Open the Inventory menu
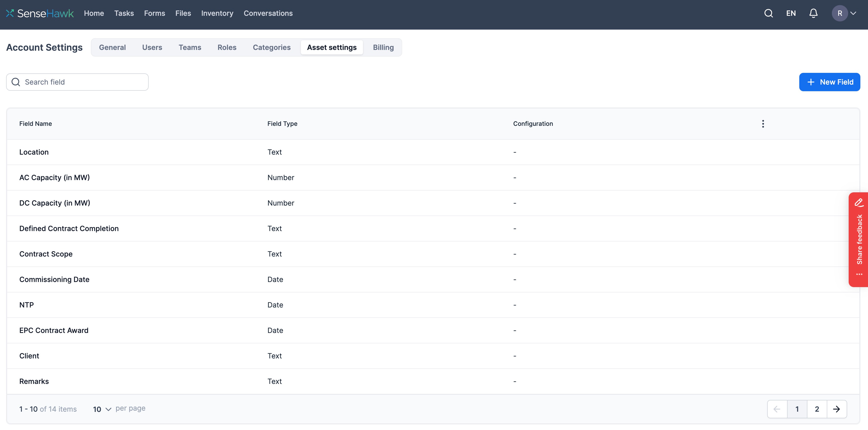 (x=217, y=13)
